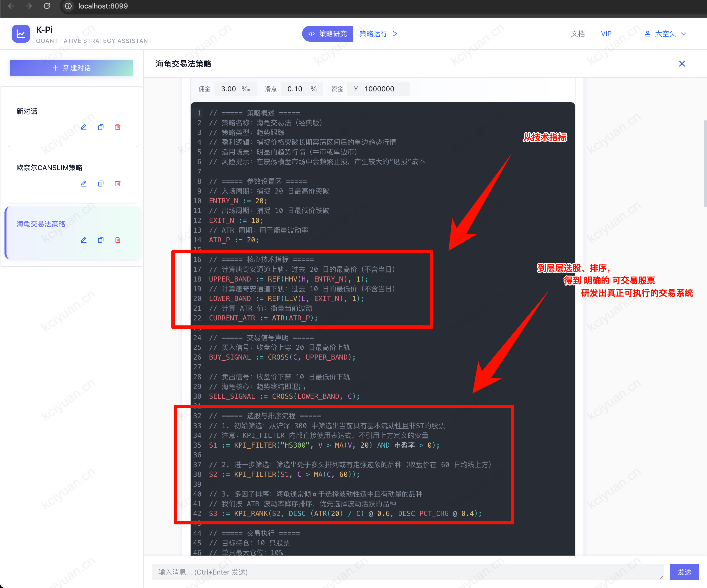Close the 海龟交易法策略 panel
The height and width of the screenshot is (588, 707).
682,64
